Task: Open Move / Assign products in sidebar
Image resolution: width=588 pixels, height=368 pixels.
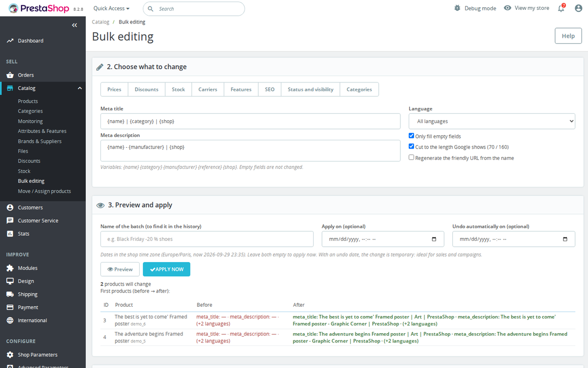Action: click(45, 191)
